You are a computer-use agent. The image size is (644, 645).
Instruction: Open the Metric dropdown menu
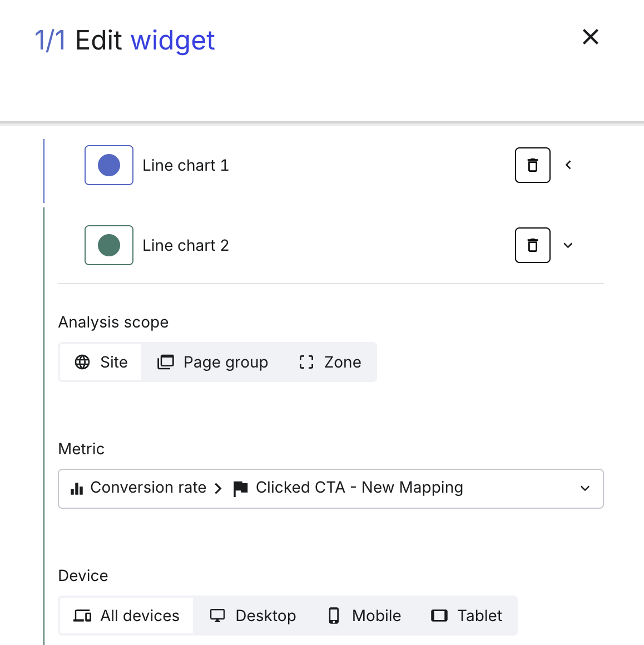pos(331,489)
